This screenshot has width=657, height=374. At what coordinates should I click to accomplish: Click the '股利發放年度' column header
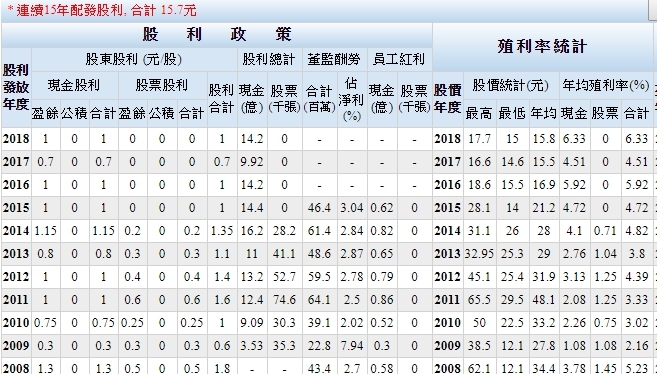pyautogui.click(x=16, y=87)
